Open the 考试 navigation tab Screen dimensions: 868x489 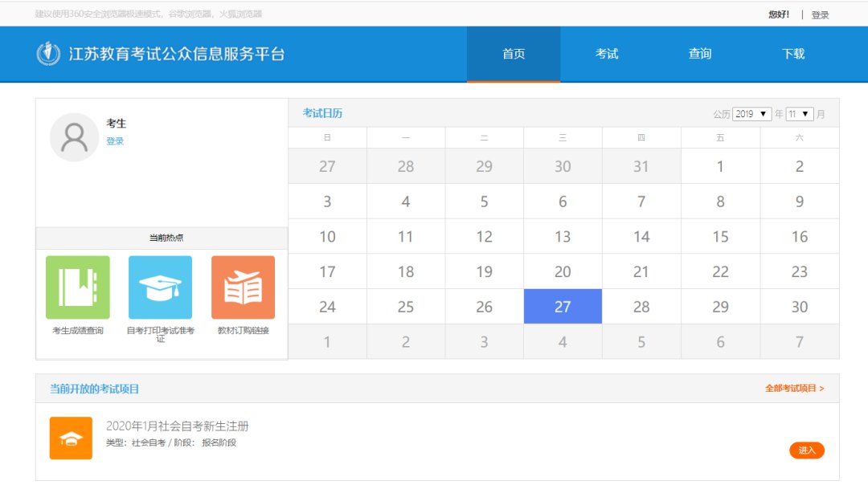[x=607, y=54]
